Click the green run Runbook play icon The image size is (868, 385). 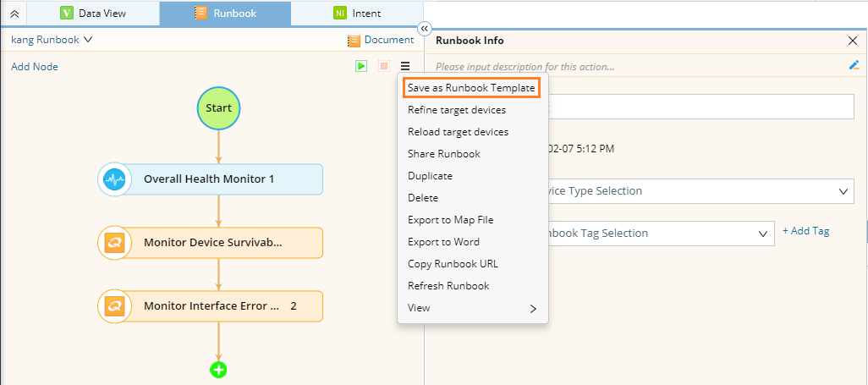coord(361,66)
